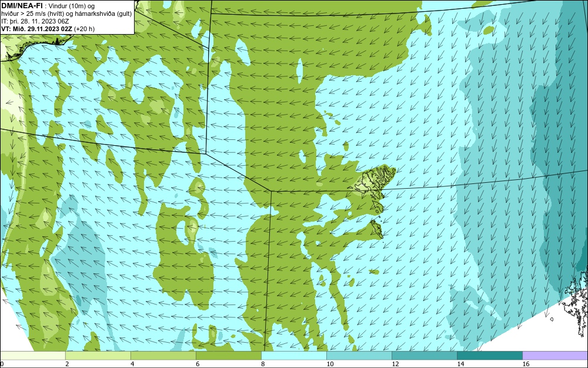Click the purple legend swatch above 16
Image resolution: width=588 pixels, height=368 pixels.
coord(555,356)
